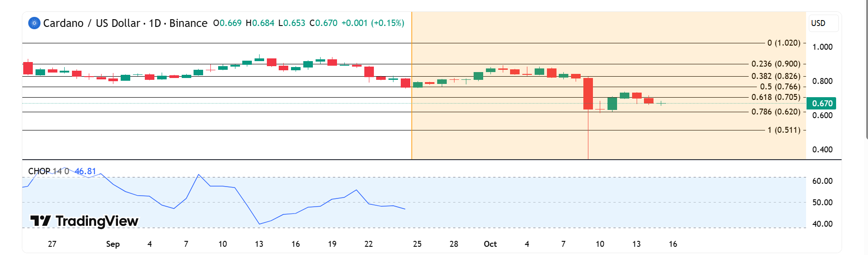868x255 pixels.
Task: Click the large red candle near Oct 10
Action: tap(588, 94)
